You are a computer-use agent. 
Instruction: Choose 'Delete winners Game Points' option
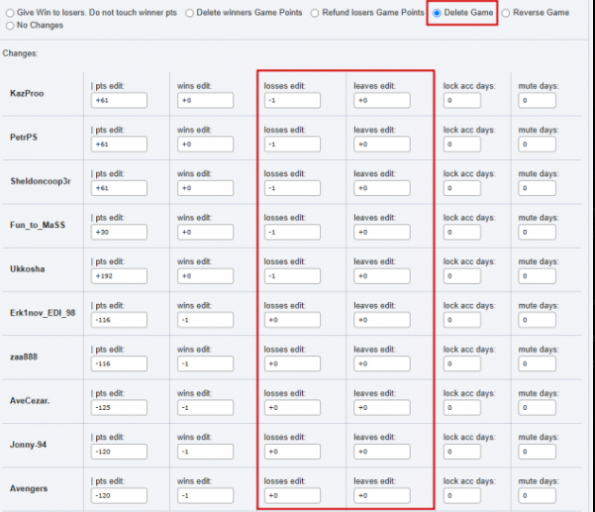coord(189,13)
